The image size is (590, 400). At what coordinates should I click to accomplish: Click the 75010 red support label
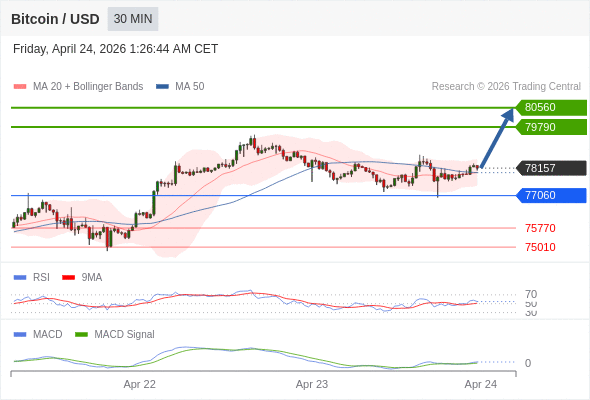[540, 247]
